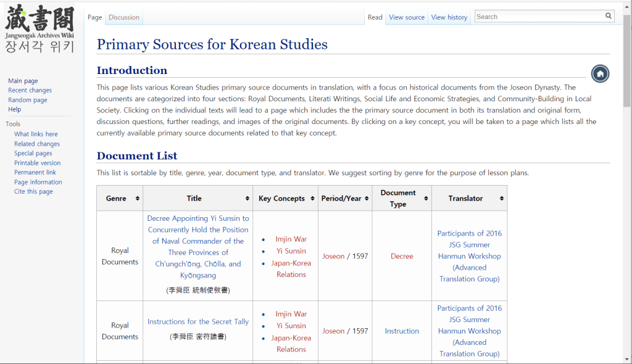The width and height of the screenshot is (632, 364).
Task: Sort by Translator column arrows
Action: [501, 199]
